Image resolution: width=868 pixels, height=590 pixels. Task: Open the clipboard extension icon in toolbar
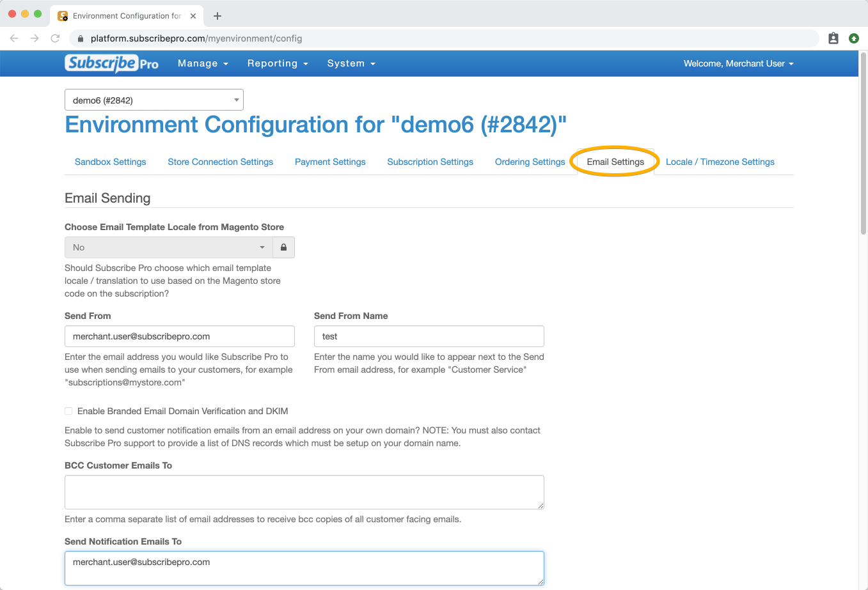833,38
